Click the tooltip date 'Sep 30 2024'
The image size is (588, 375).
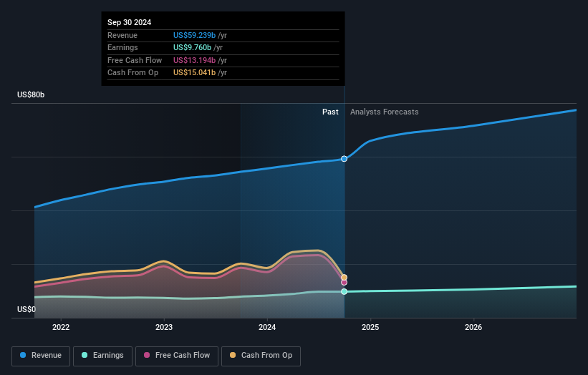[x=130, y=22]
